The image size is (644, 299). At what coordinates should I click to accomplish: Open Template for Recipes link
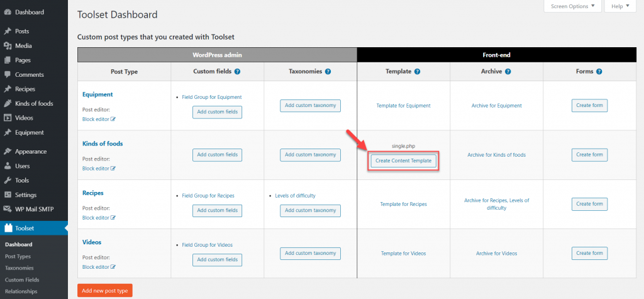[403, 204]
